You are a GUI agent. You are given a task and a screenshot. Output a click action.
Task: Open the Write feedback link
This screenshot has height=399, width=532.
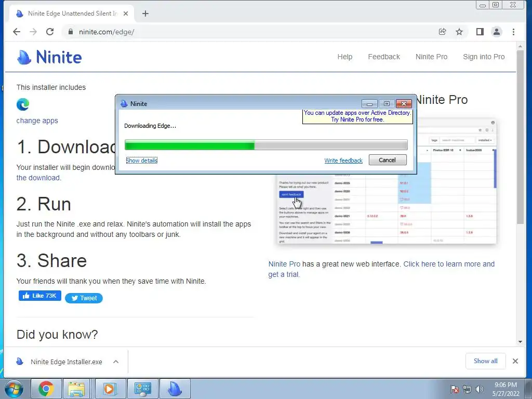343,161
